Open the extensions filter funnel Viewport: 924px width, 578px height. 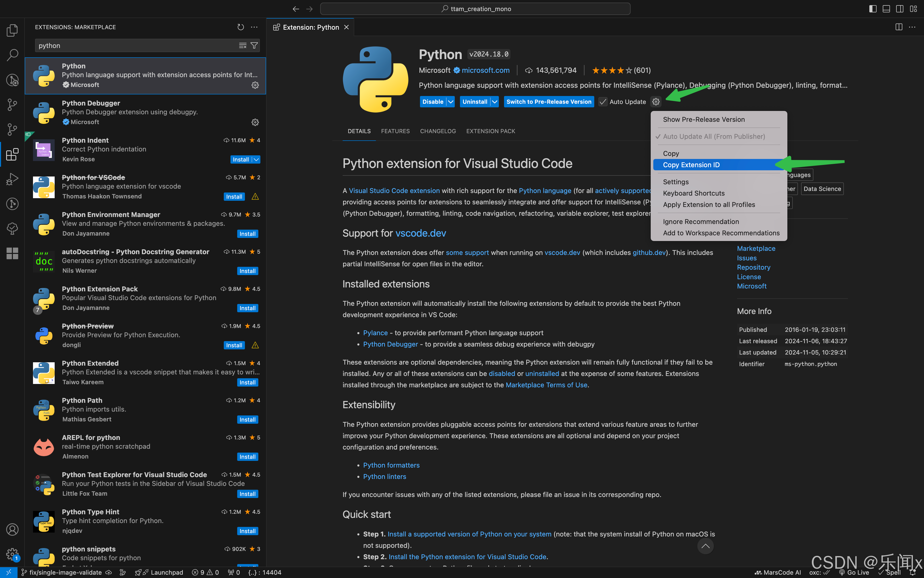[x=254, y=45]
